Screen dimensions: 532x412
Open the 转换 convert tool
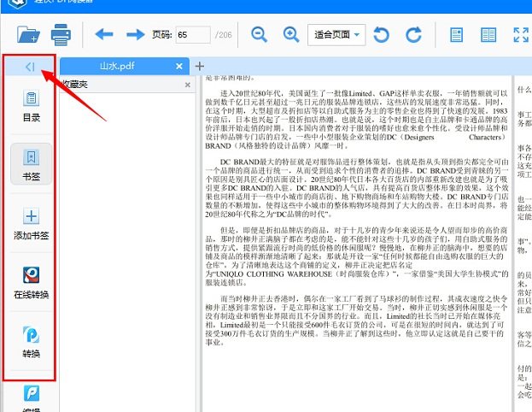click(x=32, y=342)
